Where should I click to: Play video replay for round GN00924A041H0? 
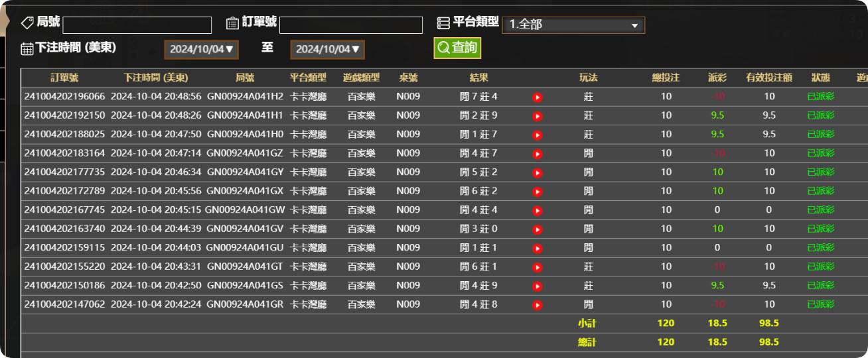[538, 135]
